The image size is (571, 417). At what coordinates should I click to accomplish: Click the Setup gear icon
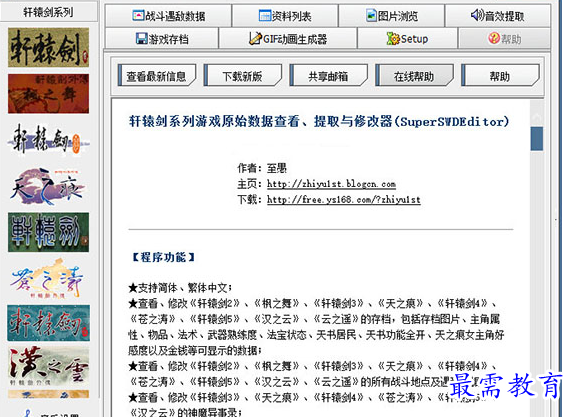point(393,38)
